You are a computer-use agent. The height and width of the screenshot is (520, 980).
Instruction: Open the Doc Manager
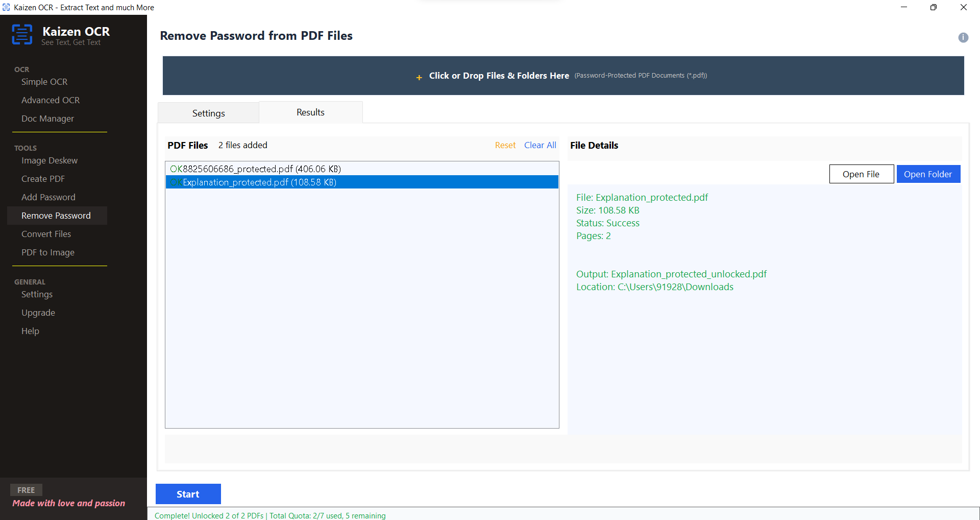[47, 118]
